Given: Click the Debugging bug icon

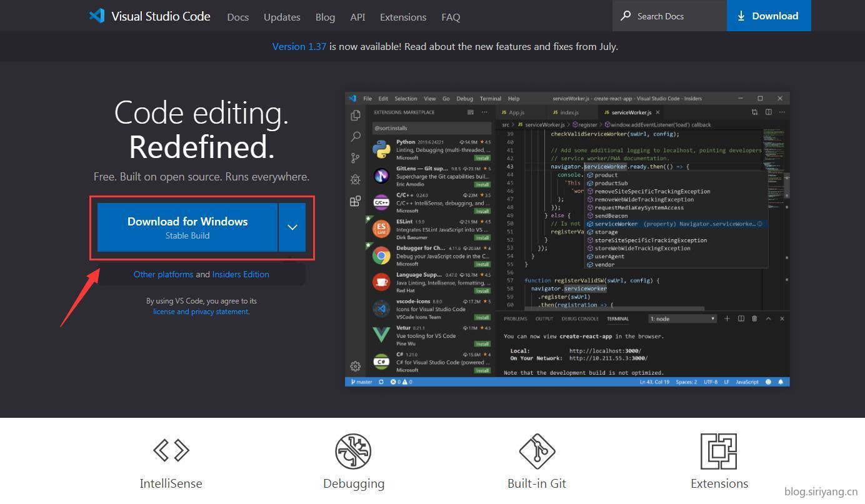Looking at the screenshot, I should [x=353, y=451].
